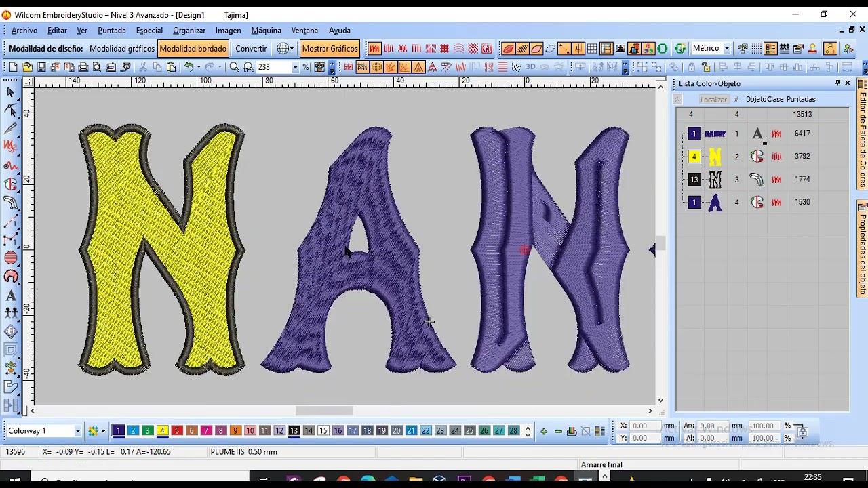Toggle Mostrar Gráficos button

pos(330,49)
